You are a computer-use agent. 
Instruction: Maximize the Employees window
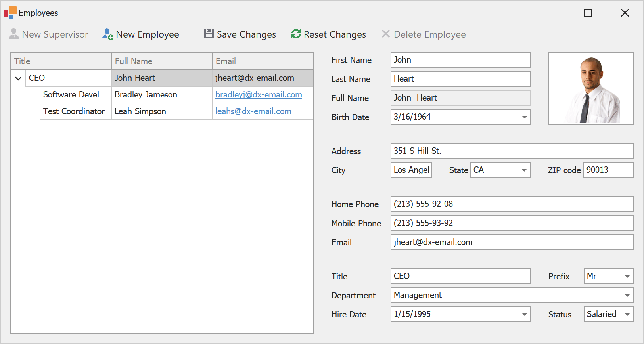point(588,13)
